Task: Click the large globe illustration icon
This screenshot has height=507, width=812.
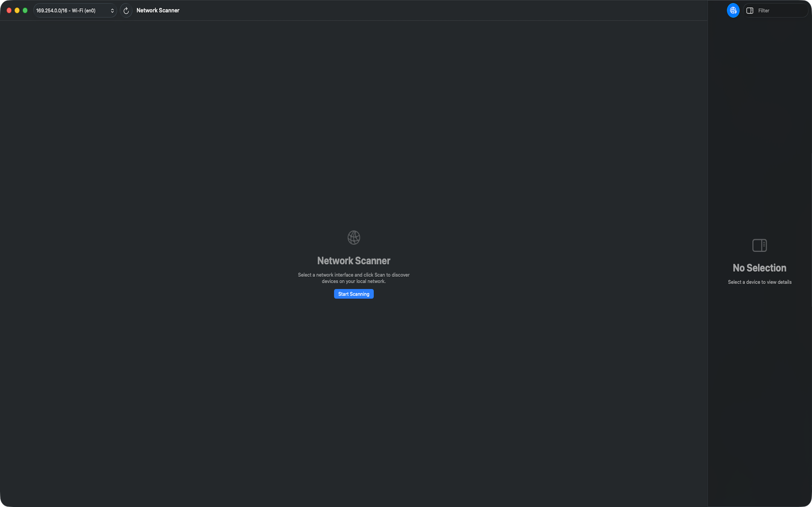Action: point(354,237)
